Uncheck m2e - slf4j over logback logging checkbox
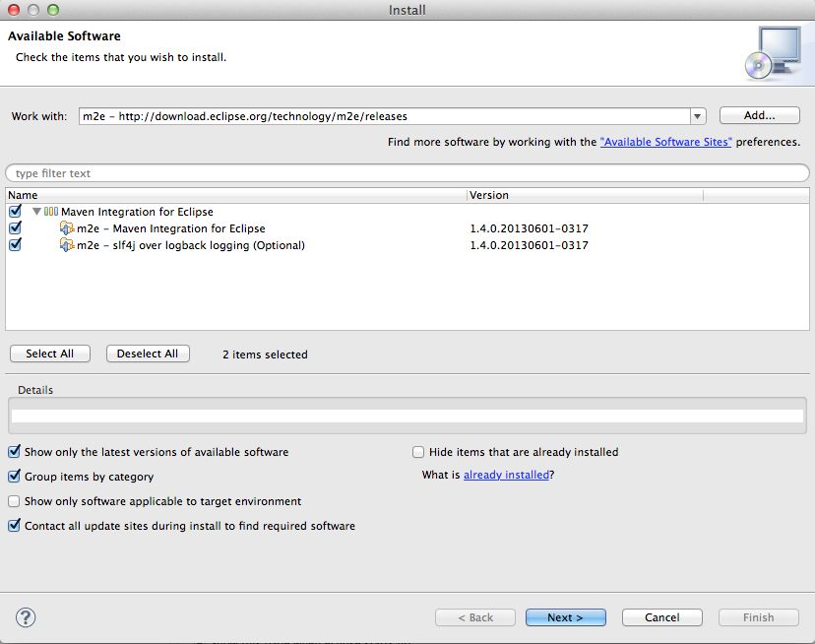This screenshot has width=815, height=644. (15, 244)
